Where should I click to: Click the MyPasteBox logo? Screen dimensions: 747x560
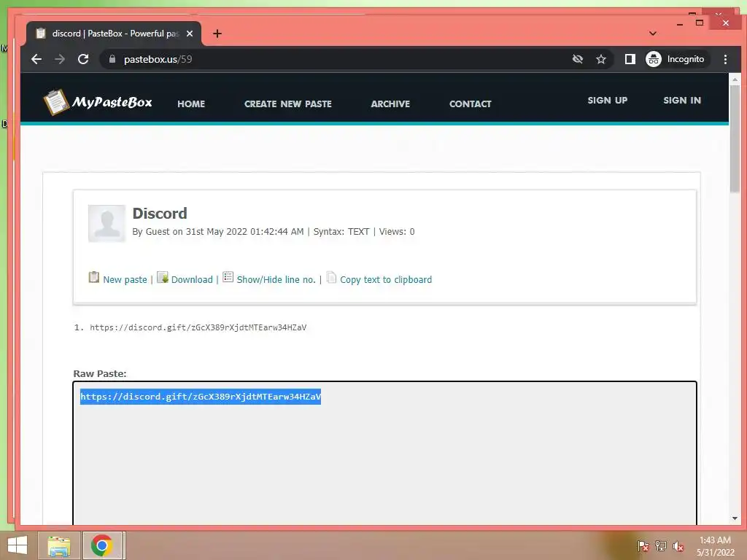click(98, 102)
